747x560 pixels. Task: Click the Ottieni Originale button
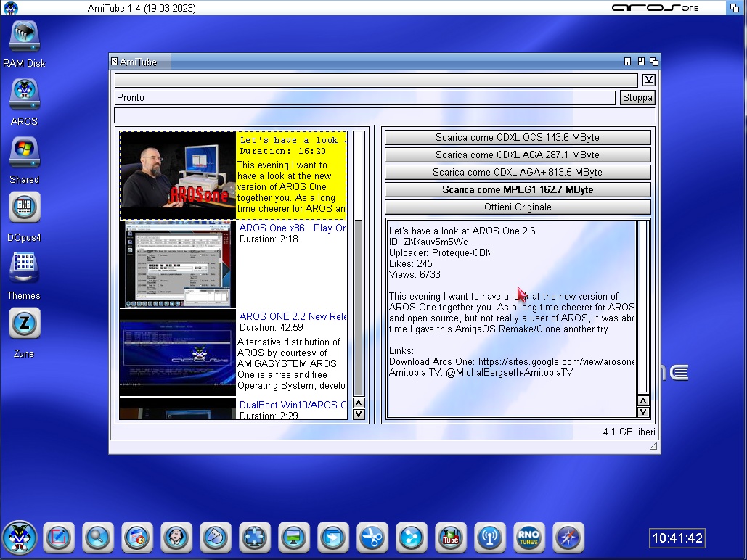click(518, 207)
